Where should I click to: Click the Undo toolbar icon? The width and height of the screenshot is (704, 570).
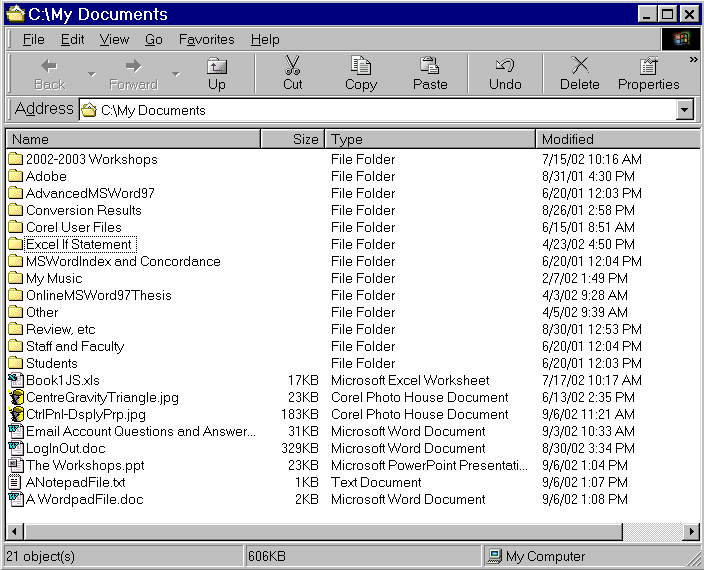pyautogui.click(x=505, y=66)
